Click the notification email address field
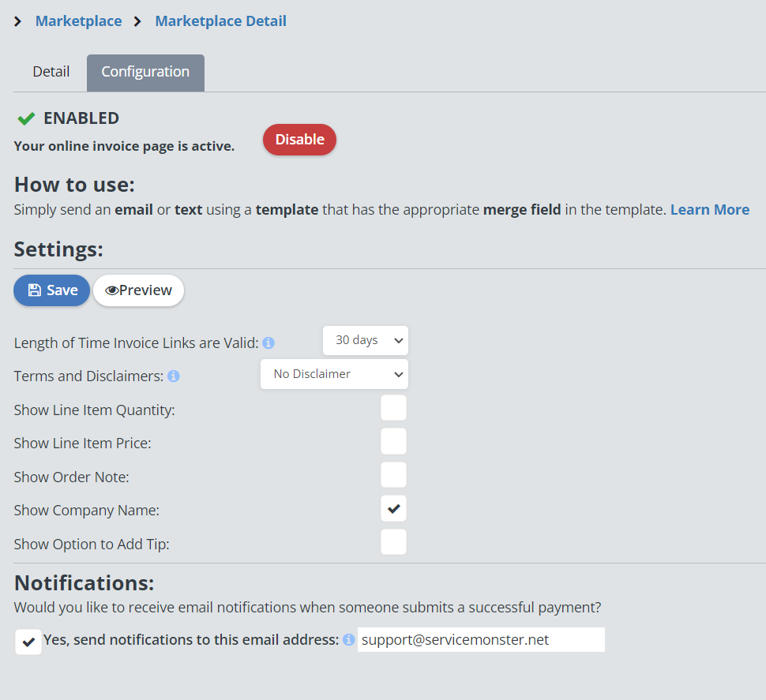The width and height of the screenshot is (766, 700). click(x=480, y=640)
